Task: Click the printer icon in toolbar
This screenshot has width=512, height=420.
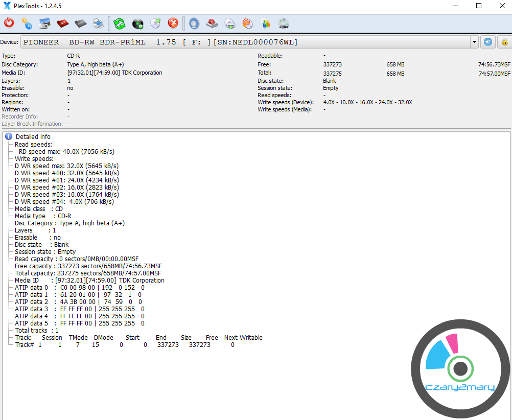Action: [99, 23]
